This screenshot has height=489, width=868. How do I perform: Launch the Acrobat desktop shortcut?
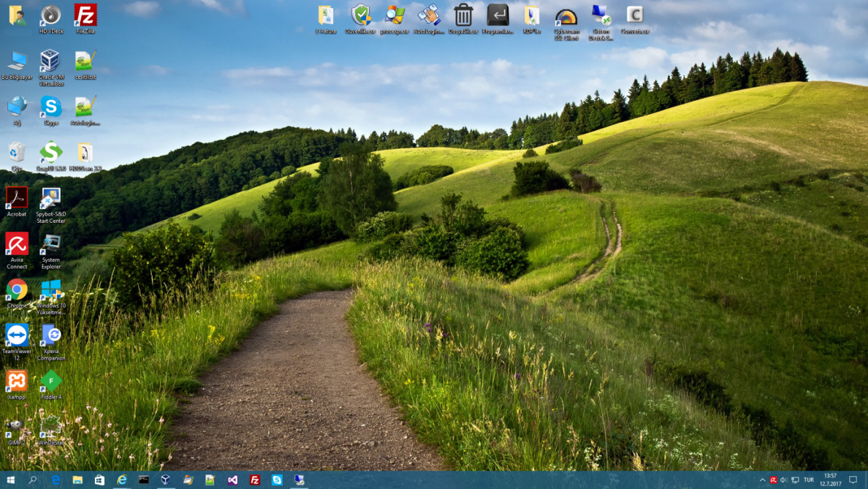pyautogui.click(x=17, y=202)
